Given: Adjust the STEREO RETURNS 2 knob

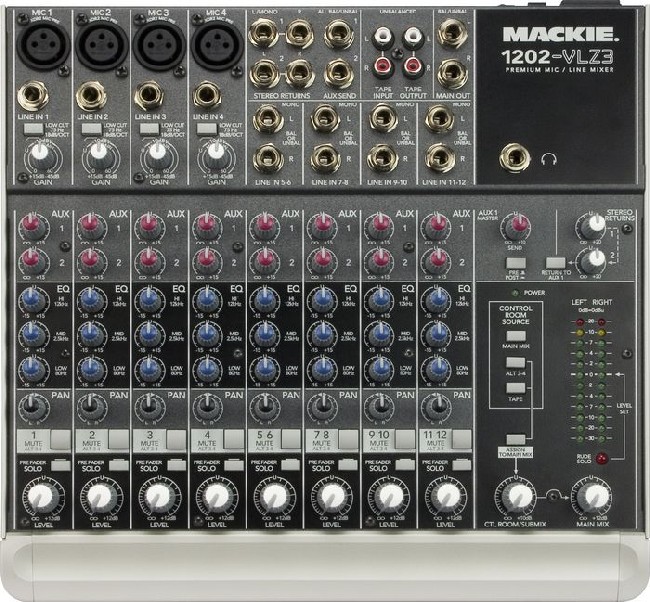Looking at the screenshot, I should tap(592, 260).
